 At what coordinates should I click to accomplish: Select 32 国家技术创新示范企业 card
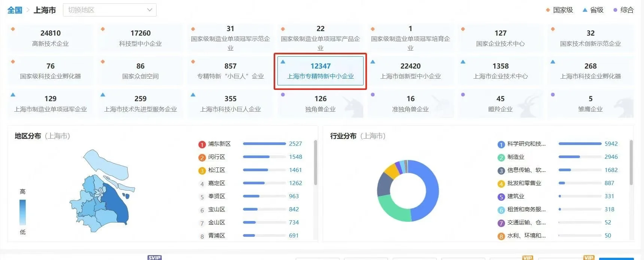590,38
